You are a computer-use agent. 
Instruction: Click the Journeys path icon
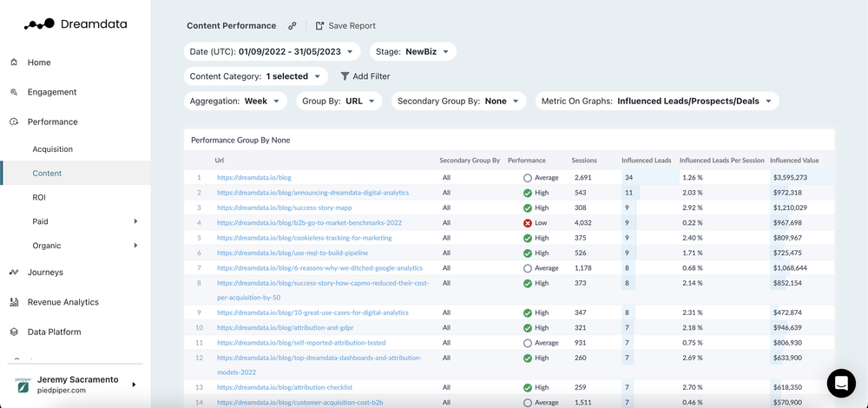tap(15, 273)
